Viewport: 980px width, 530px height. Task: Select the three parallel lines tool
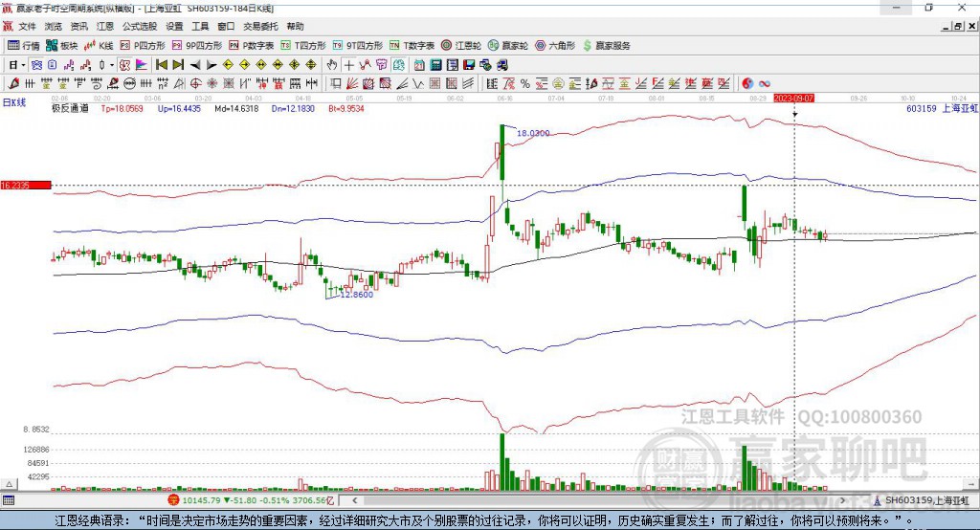pyautogui.click(x=468, y=84)
